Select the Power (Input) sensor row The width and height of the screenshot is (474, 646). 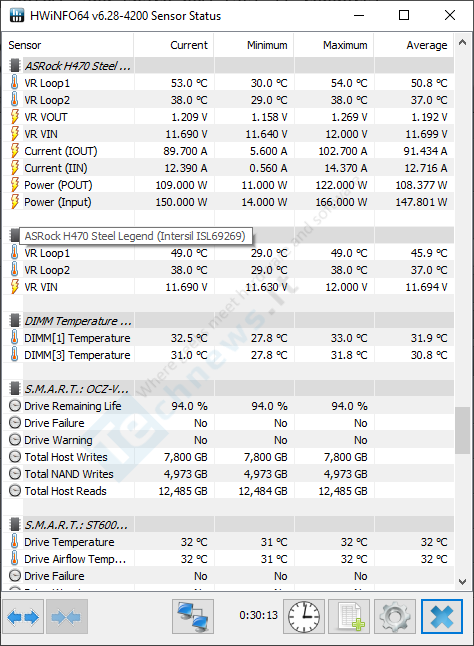point(229,202)
